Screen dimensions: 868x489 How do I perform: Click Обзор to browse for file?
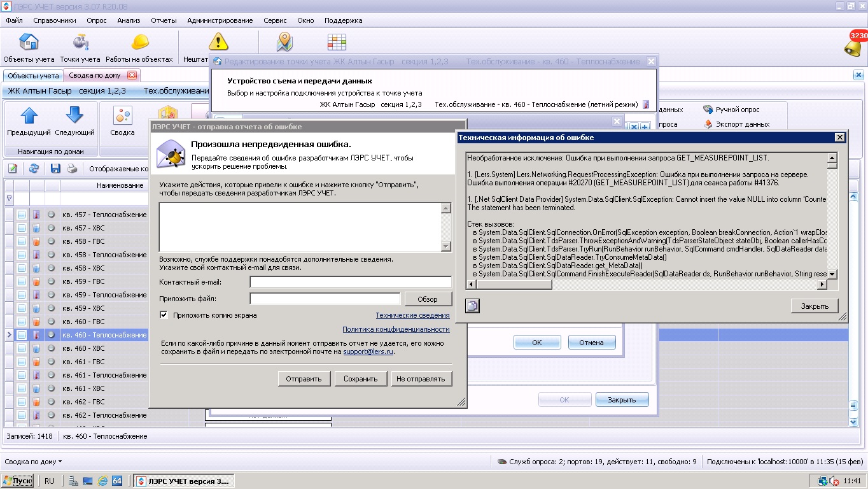point(428,299)
